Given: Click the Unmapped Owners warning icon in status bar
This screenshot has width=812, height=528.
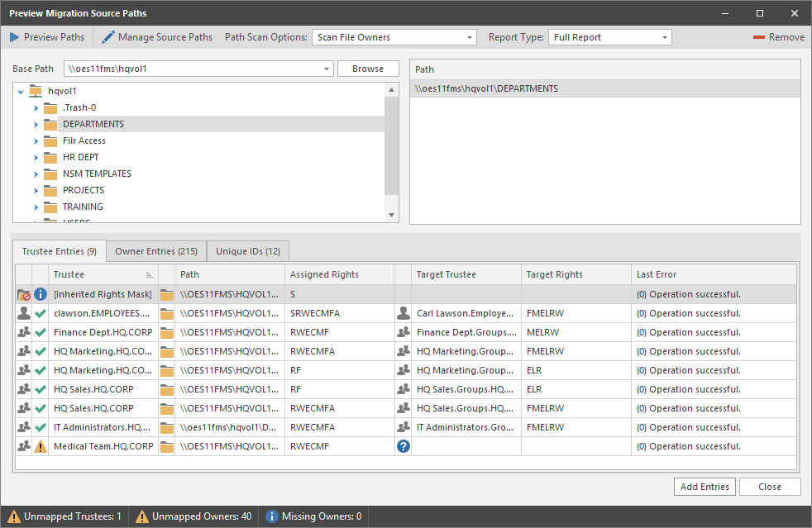Looking at the screenshot, I should click(x=142, y=516).
